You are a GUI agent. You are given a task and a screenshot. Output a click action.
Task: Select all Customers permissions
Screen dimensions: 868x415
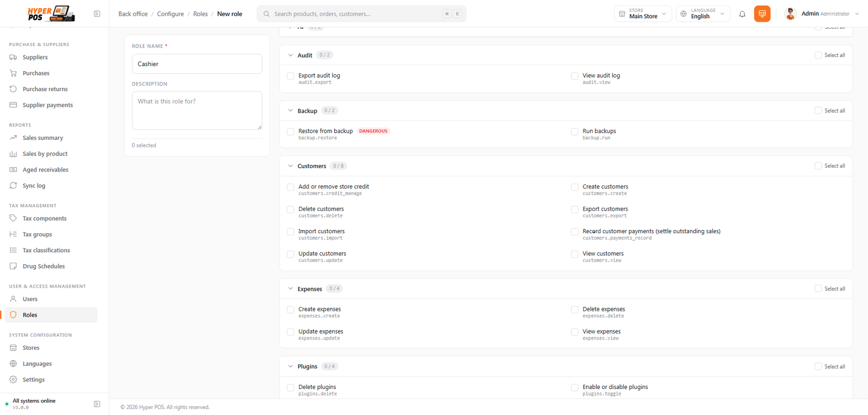tap(818, 166)
